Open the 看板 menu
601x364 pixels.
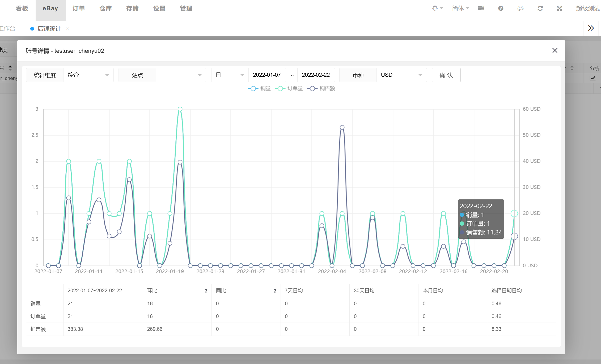tap(22, 8)
